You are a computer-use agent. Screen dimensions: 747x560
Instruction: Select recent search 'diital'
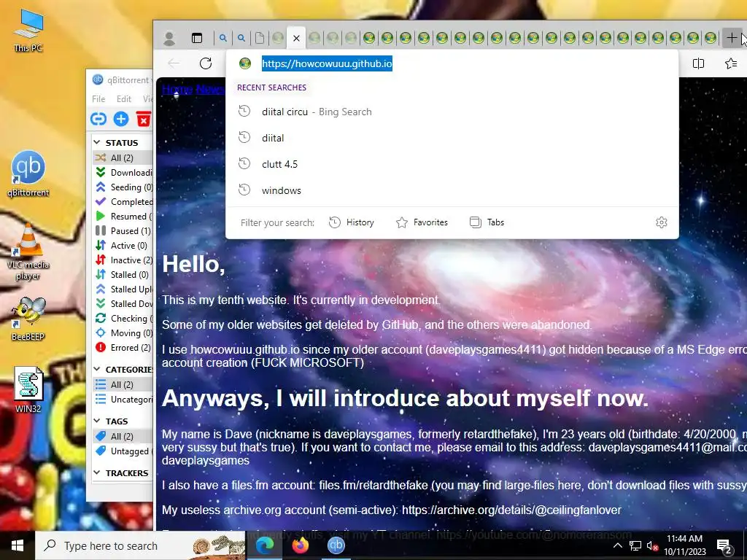coord(452,138)
